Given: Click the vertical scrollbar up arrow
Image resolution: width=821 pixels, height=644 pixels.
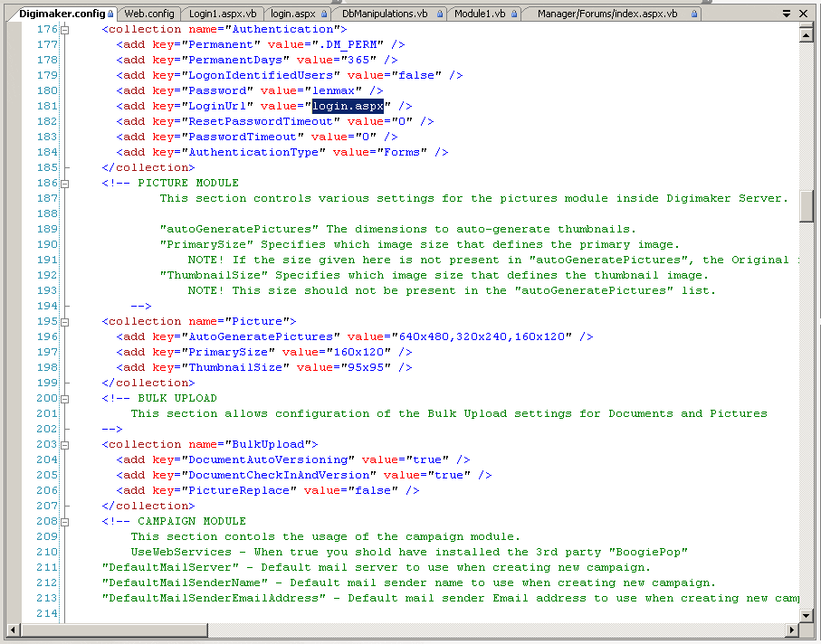Looking at the screenshot, I should (x=807, y=35).
